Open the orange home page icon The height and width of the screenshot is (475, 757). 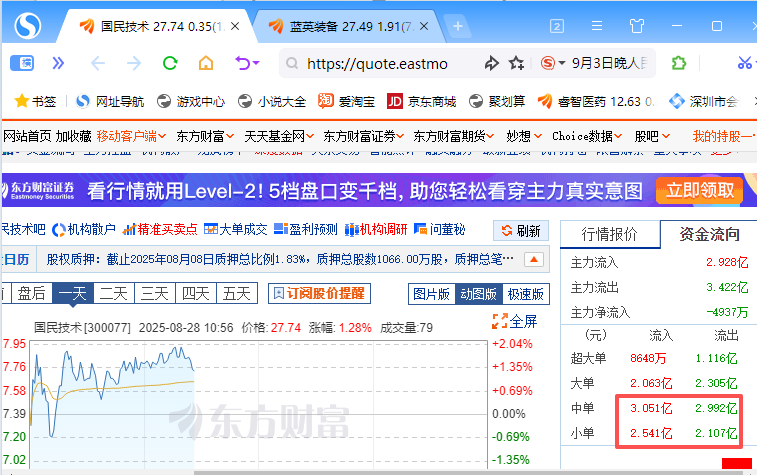(206, 63)
